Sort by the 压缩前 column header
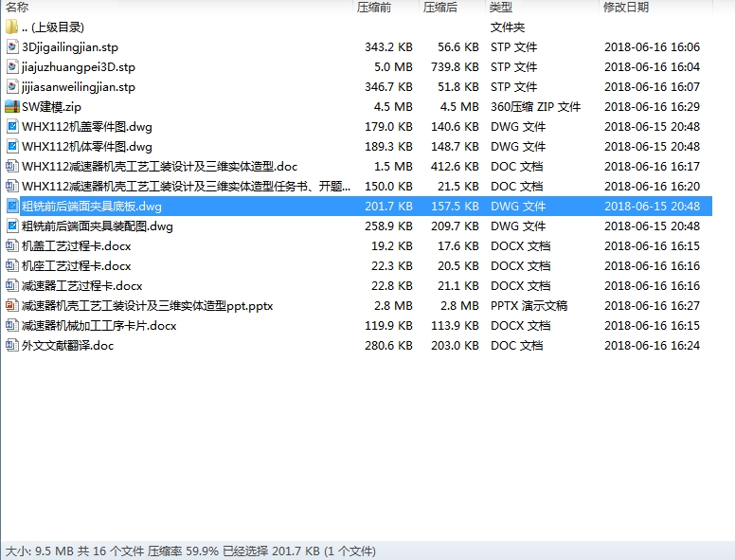Viewport: 735px width, 560px height. pyautogui.click(x=373, y=7)
